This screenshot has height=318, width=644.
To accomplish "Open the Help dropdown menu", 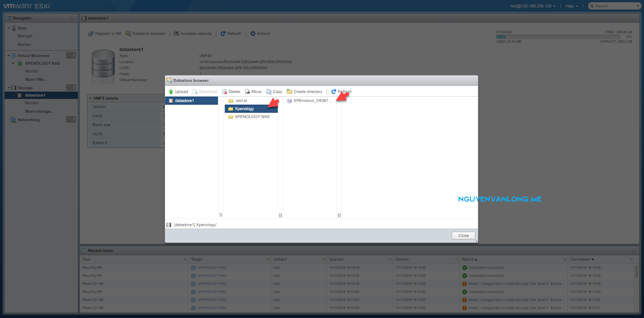I will click(x=572, y=6).
